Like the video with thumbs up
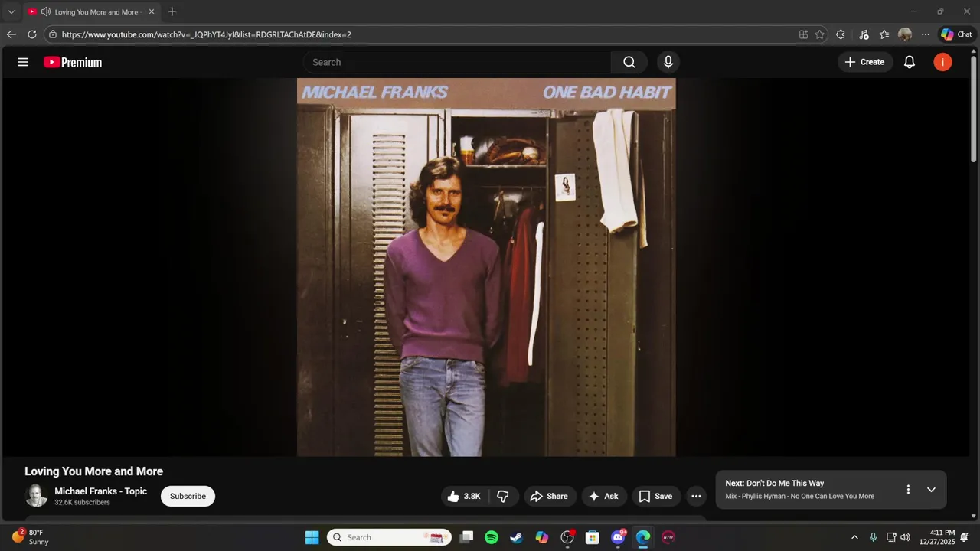 coord(465,496)
